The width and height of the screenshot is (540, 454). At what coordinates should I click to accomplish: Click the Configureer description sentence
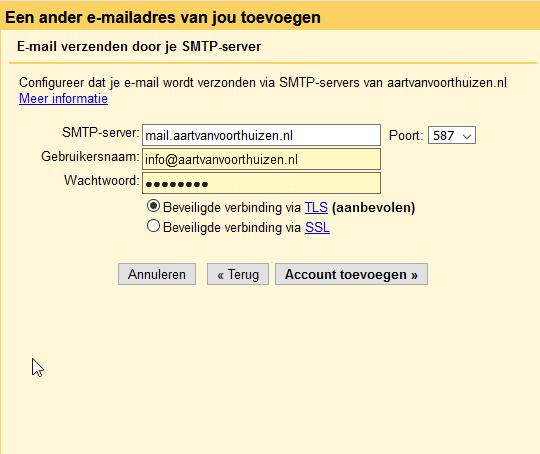tap(263, 83)
